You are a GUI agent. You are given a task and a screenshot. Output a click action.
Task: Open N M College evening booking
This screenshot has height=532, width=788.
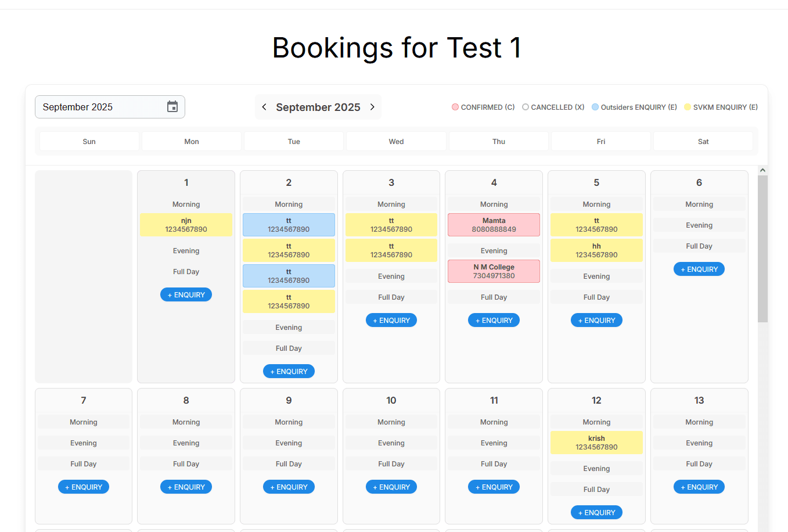pyautogui.click(x=494, y=271)
